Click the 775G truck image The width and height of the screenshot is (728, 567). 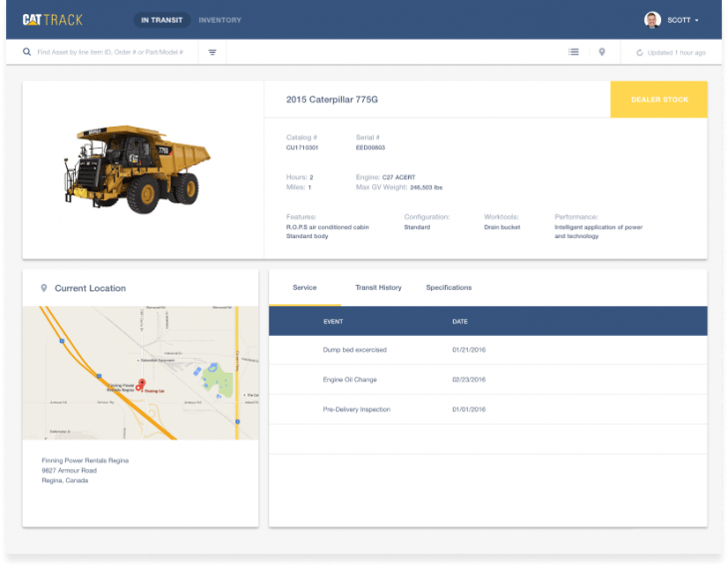[x=137, y=168]
